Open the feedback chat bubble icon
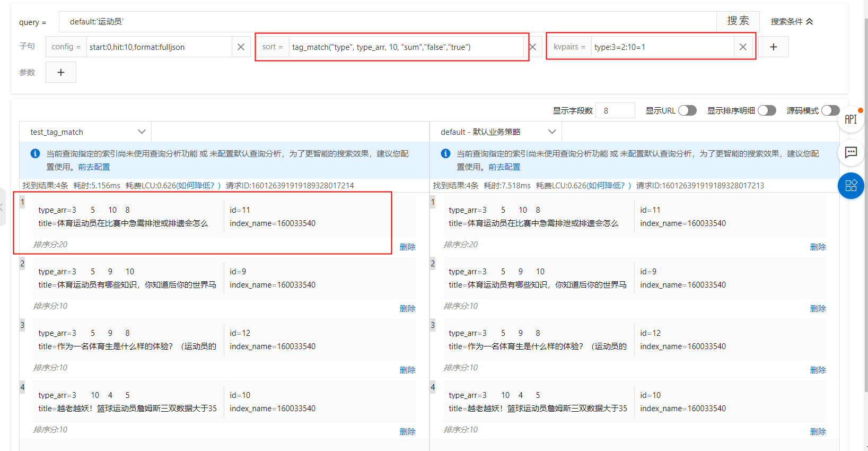 click(851, 152)
